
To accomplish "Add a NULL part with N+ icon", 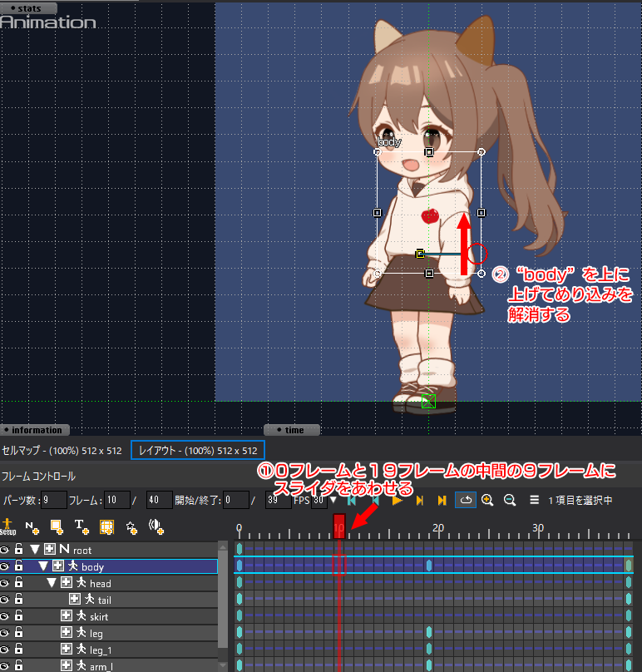I will coord(32,527).
